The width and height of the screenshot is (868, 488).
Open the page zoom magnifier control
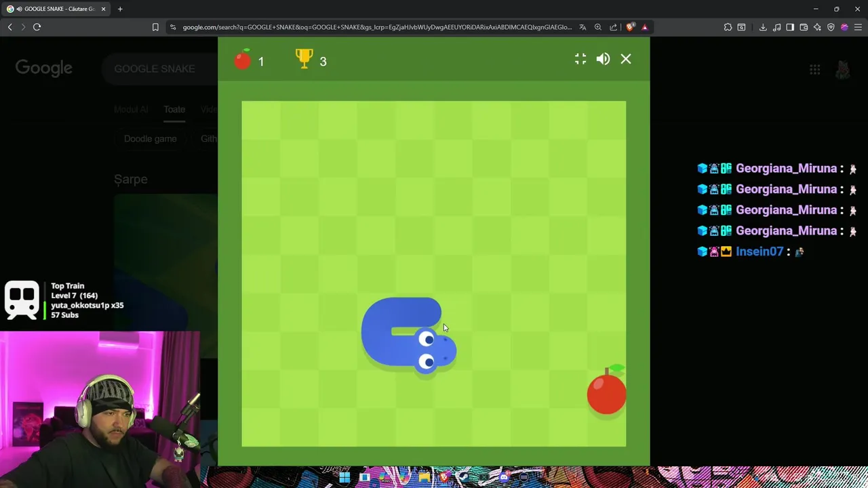[598, 27]
